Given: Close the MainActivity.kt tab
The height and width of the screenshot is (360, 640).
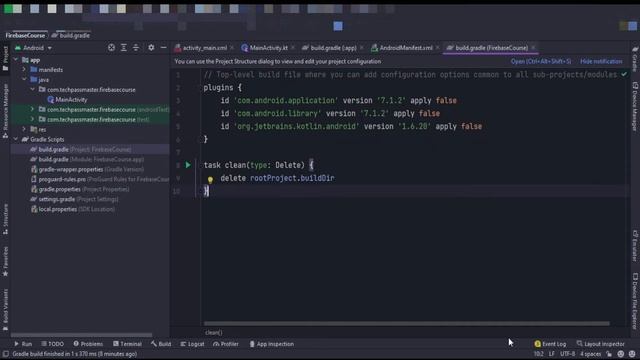Looking at the screenshot, I should coord(293,48).
